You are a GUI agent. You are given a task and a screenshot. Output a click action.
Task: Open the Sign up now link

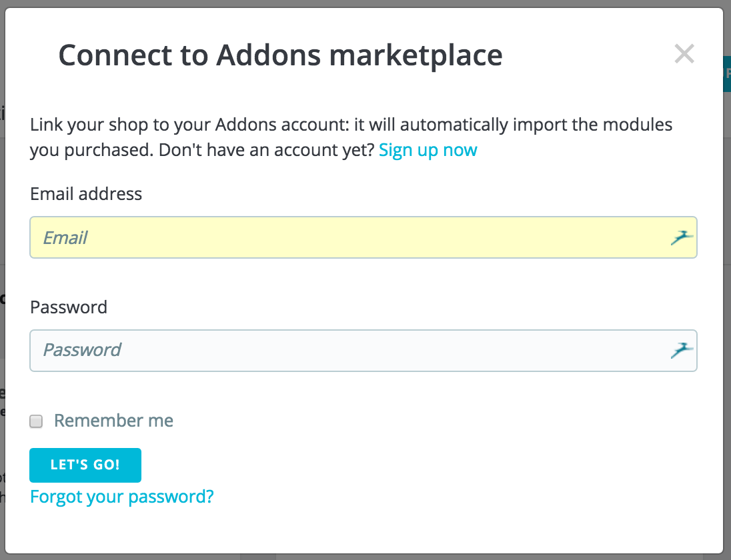click(x=428, y=150)
